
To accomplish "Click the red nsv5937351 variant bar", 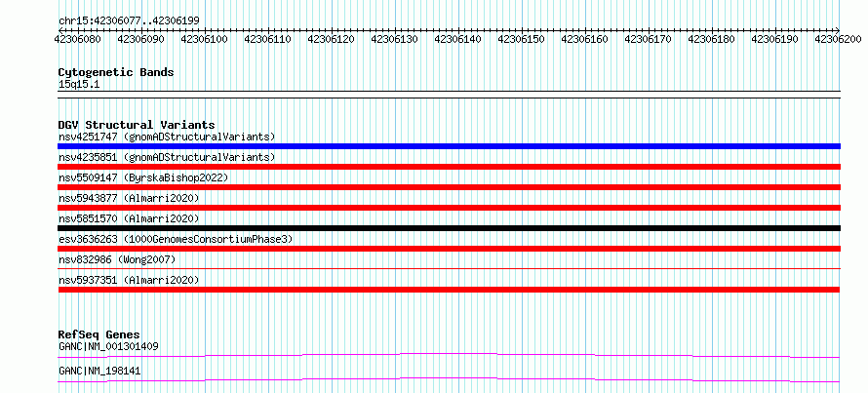I will (449, 290).
